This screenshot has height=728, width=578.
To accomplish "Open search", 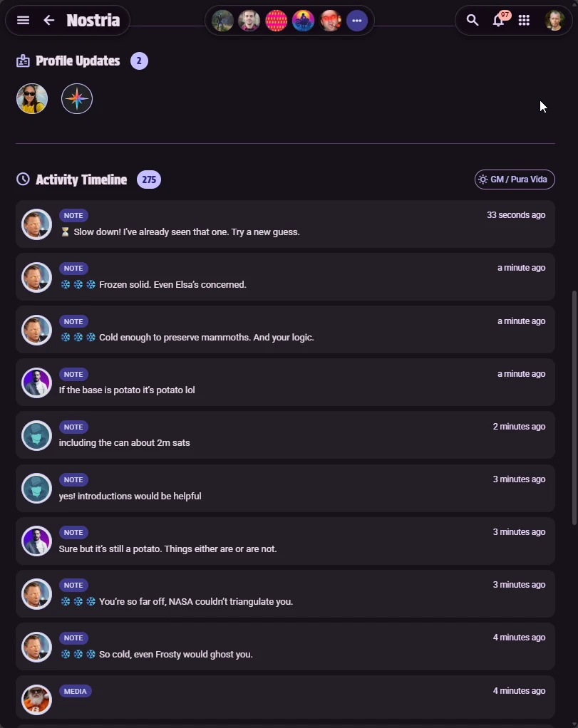I will coord(472,20).
